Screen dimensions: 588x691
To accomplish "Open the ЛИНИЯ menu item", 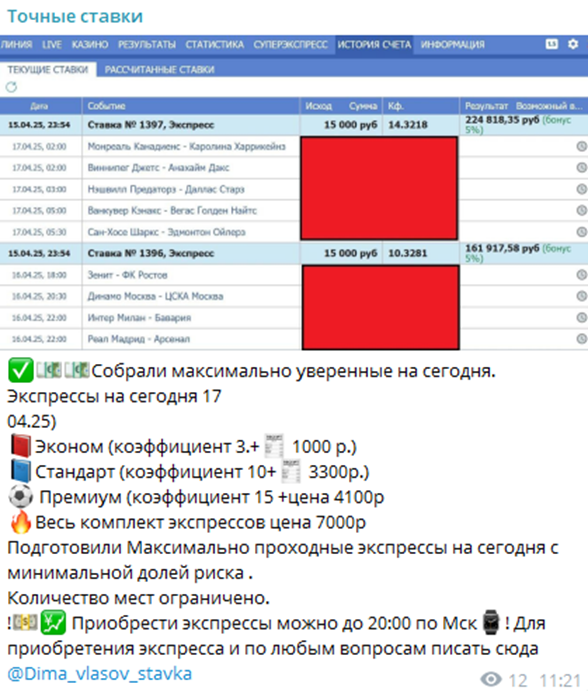I will pos(16,45).
